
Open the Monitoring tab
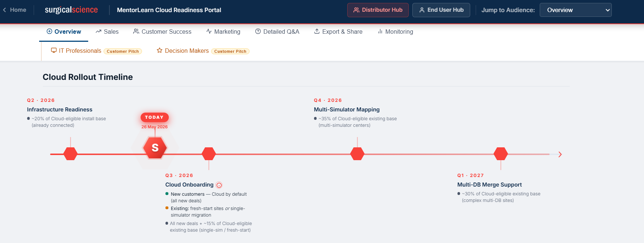pyautogui.click(x=395, y=32)
